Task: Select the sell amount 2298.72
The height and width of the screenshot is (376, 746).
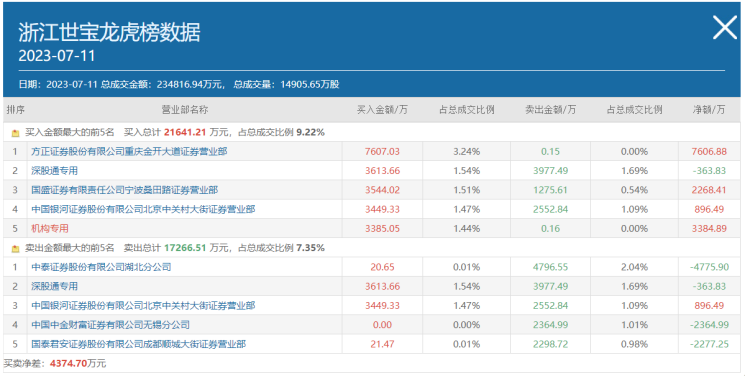Action: tap(550, 344)
